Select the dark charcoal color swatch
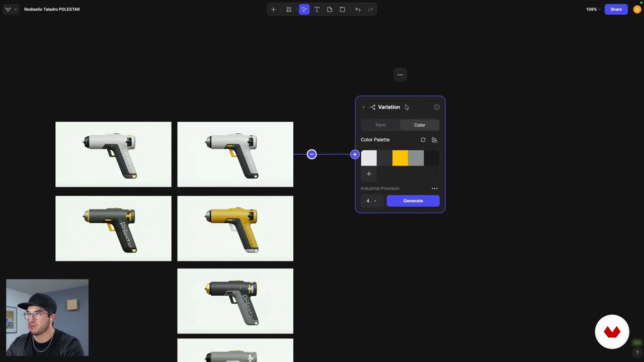This screenshot has width=644, height=362. (384, 158)
